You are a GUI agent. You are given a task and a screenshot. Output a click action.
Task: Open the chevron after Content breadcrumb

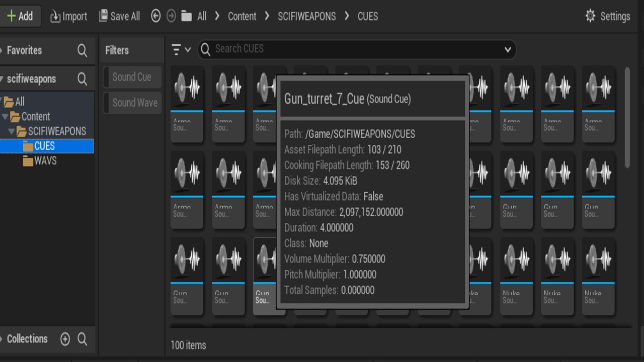pos(267,16)
